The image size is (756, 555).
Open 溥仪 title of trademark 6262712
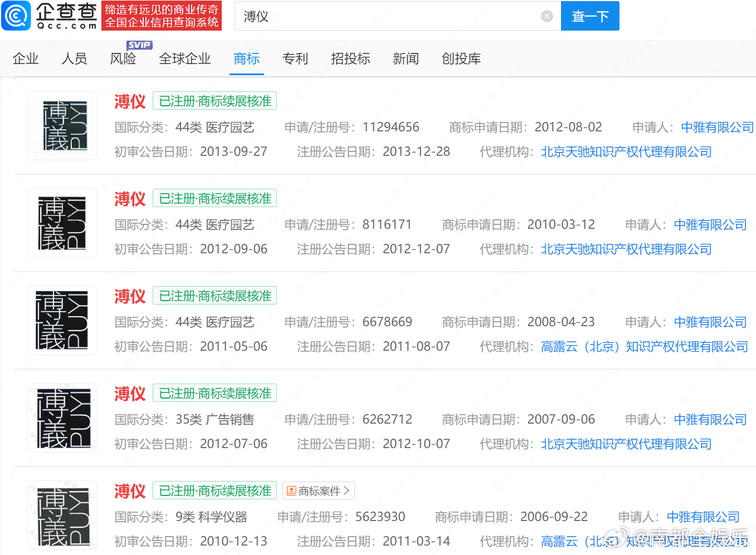(x=130, y=394)
